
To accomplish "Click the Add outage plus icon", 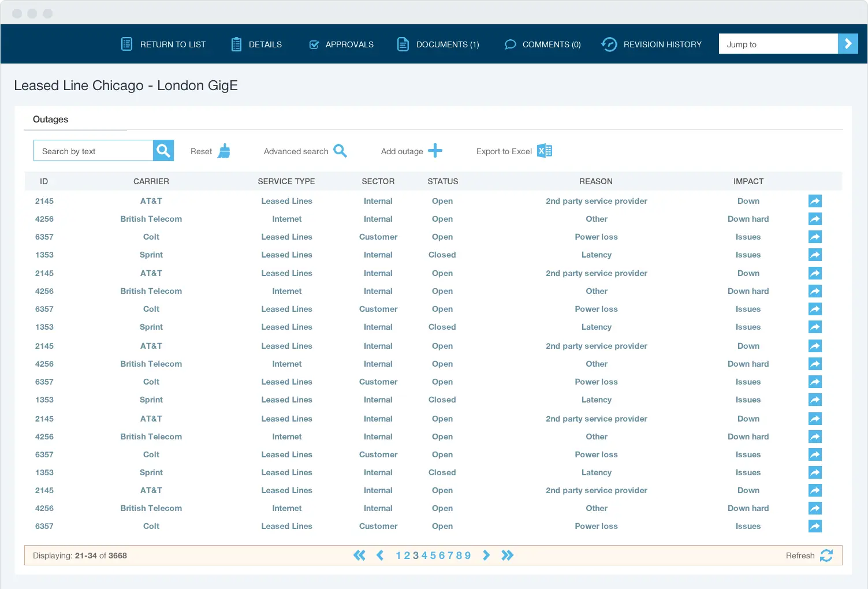I will pyautogui.click(x=435, y=151).
